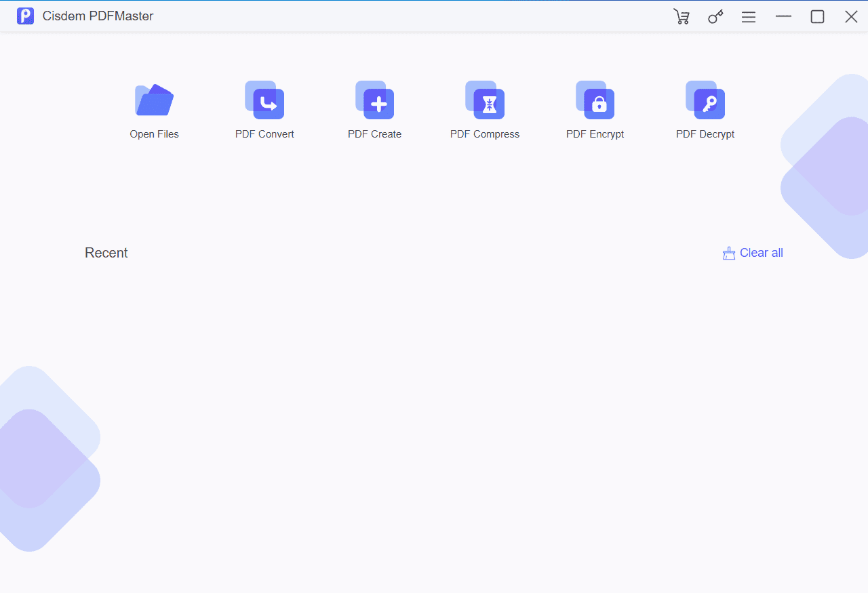Open the Open Files folder icon
The height and width of the screenshot is (593, 868).
(154, 100)
